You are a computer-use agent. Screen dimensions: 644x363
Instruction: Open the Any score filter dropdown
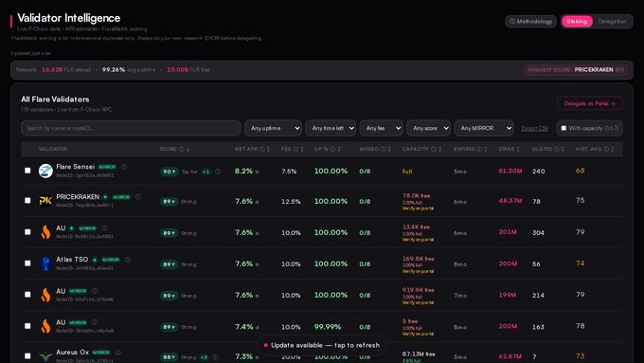coord(428,128)
